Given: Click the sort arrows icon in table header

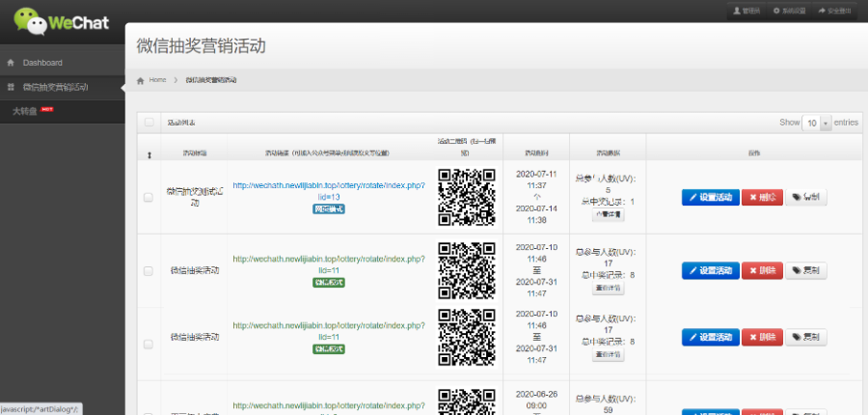Looking at the screenshot, I should point(149,154).
